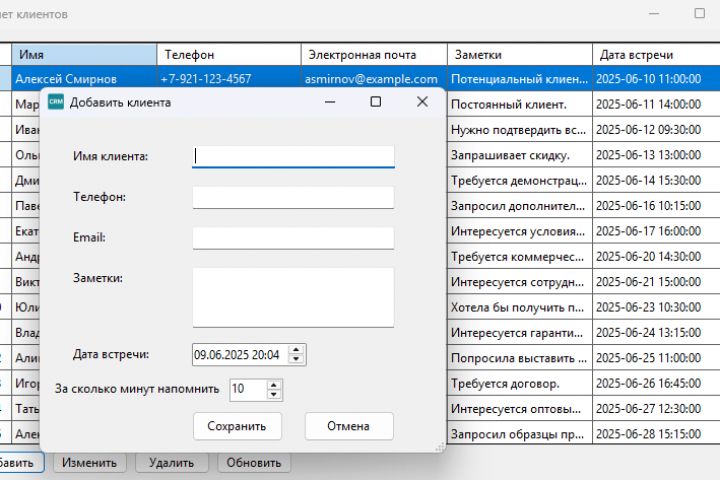Click note cell Запросил дополнител...
This screenshot has height=480, width=720.
[x=520, y=206]
